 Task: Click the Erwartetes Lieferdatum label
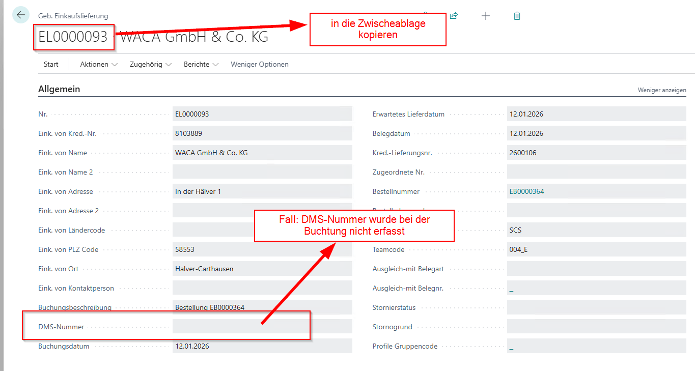(x=408, y=114)
